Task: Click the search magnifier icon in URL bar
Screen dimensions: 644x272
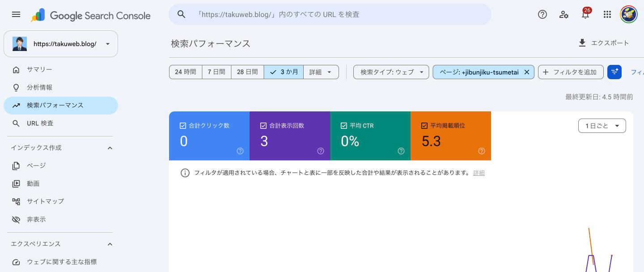Action: (182, 14)
